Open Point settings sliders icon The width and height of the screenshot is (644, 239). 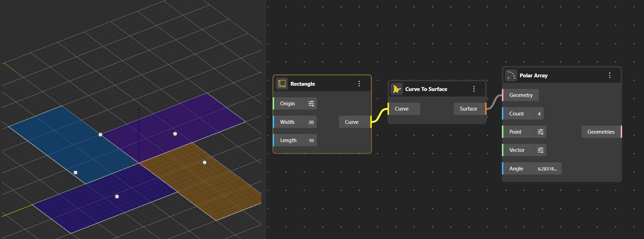coord(540,132)
